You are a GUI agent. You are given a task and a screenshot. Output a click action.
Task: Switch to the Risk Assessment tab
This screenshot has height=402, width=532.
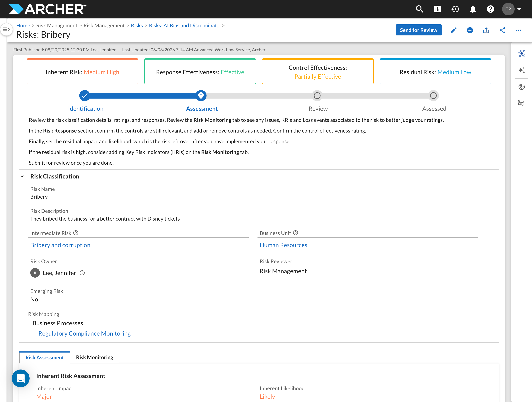point(45,357)
